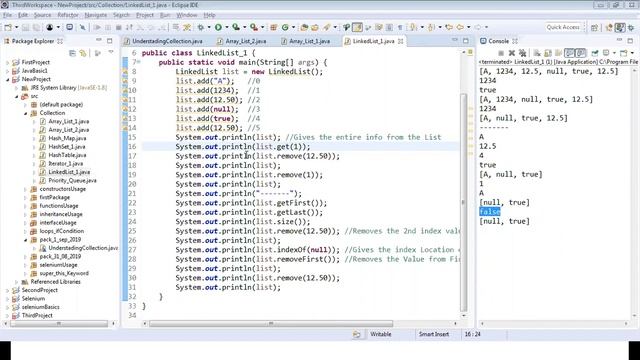Click the Search flashlight toolbar icon
Screen dimensions: 640x360
[x=327, y=27]
